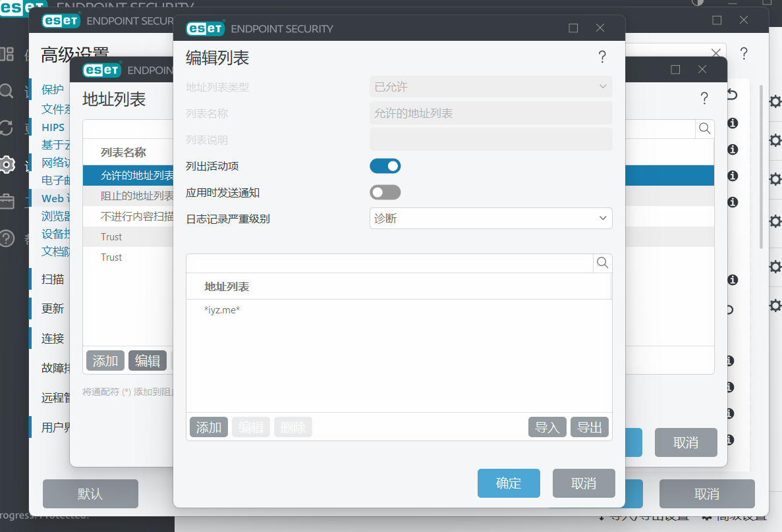Open the Setup gear icon in main sidebar
The height and width of the screenshot is (532, 782).
click(7, 164)
